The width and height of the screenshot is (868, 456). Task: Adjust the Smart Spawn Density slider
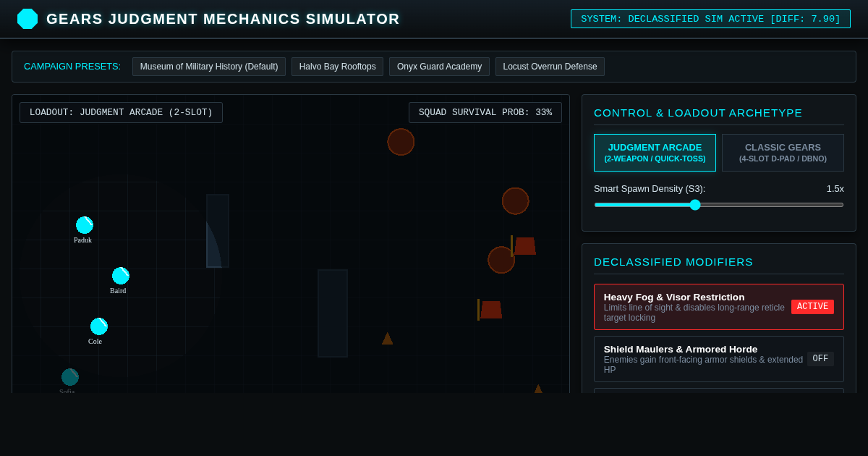(x=719, y=205)
